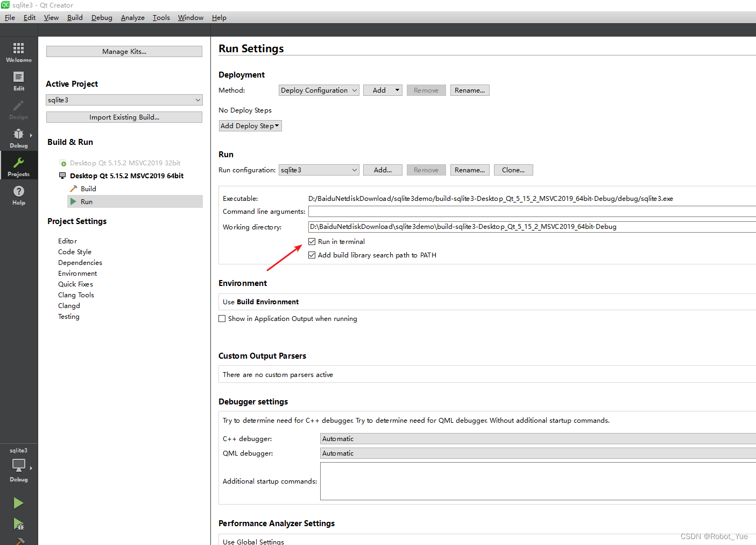
Task: Open the Debug menu
Action: [x=102, y=17]
